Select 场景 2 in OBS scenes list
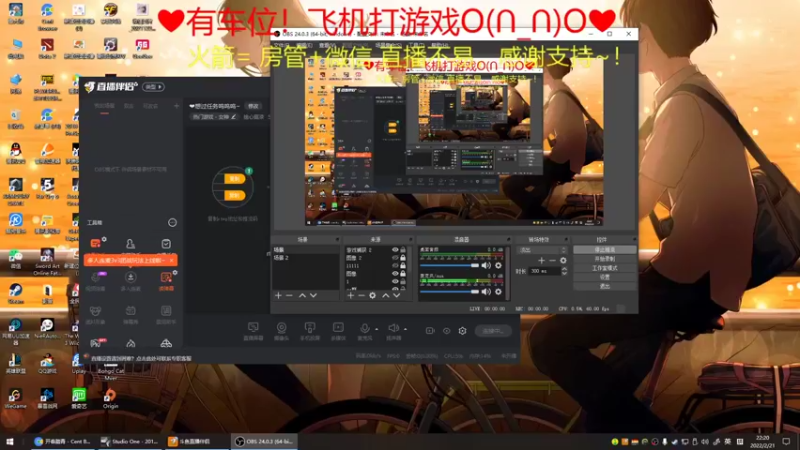 click(x=305, y=258)
